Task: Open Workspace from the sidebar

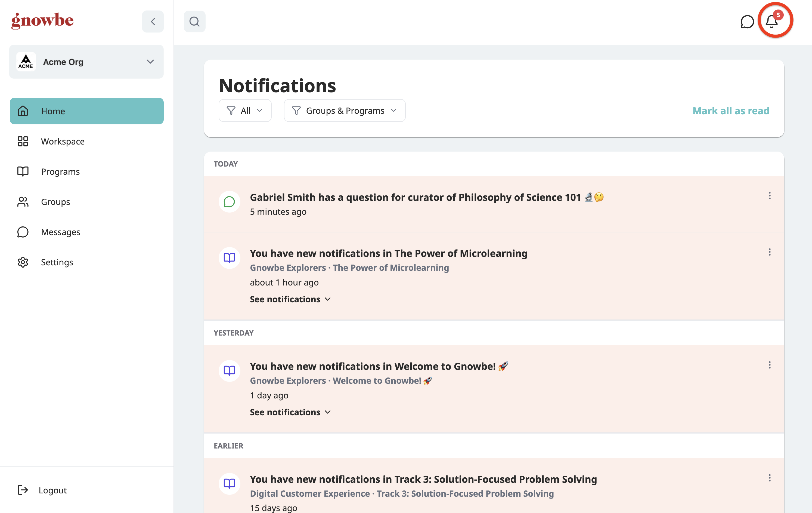Action: click(87, 142)
